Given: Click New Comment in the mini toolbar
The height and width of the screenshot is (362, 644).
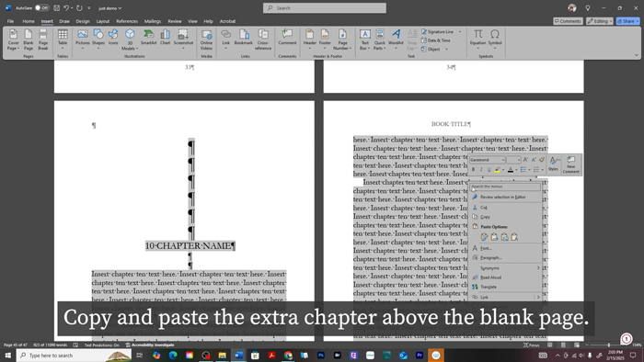Looking at the screenshot, I should (570, 164).
